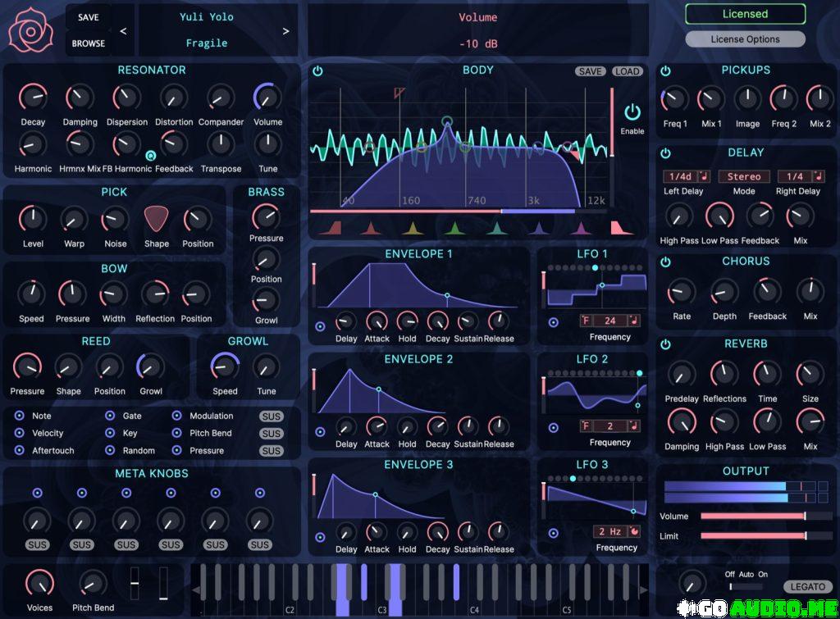This screenshot has height=619, width=840.
Task: Toggle SUS next to Modulation source
Action: coord(272,416)
